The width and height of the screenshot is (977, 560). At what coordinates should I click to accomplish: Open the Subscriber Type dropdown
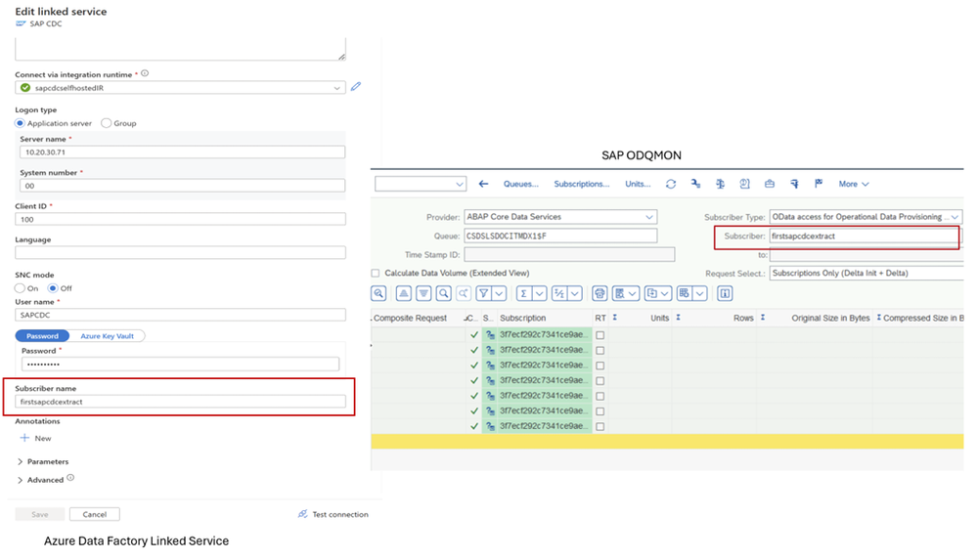[955, 217]
